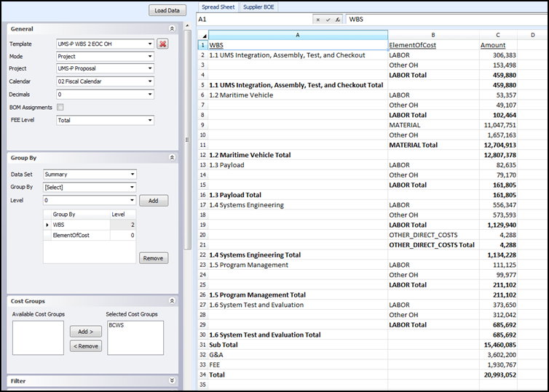Click amount 15,460,085 cell
This screenshot has height=392, width=549.
click(498, 345)
